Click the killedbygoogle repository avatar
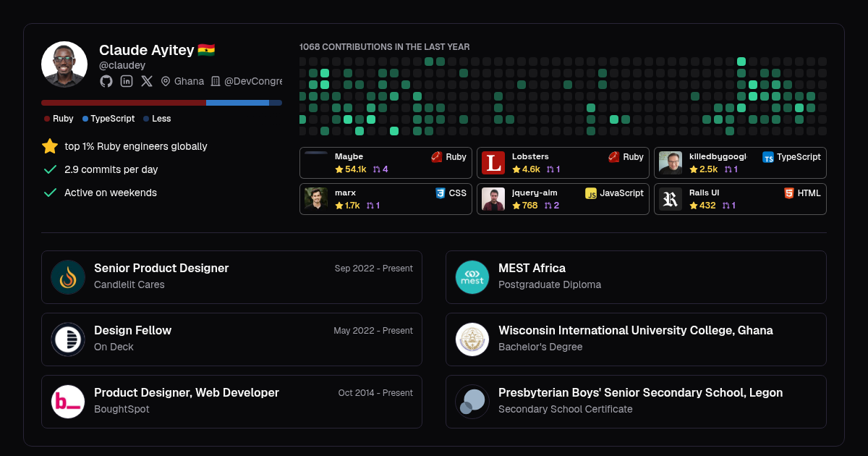The image size is (868, 456). pos(671,163)
